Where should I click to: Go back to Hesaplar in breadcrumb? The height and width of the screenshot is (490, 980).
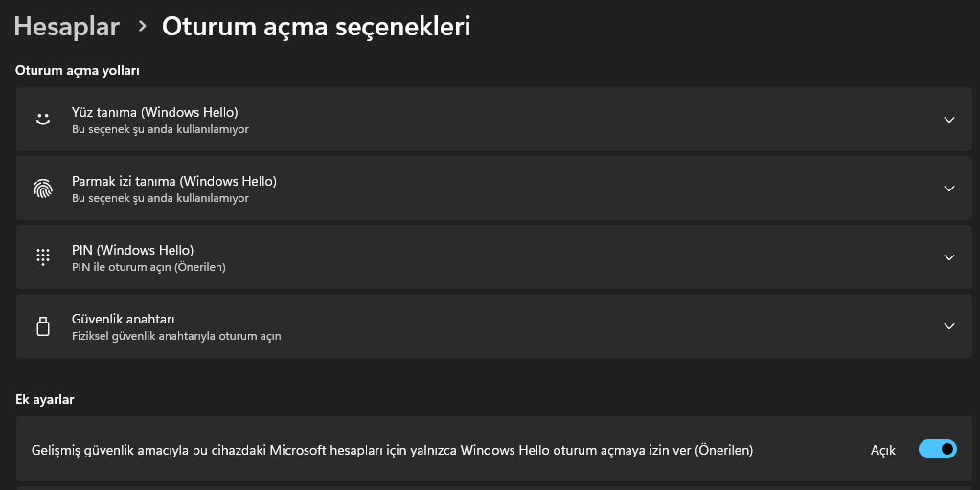coord(67,27)
